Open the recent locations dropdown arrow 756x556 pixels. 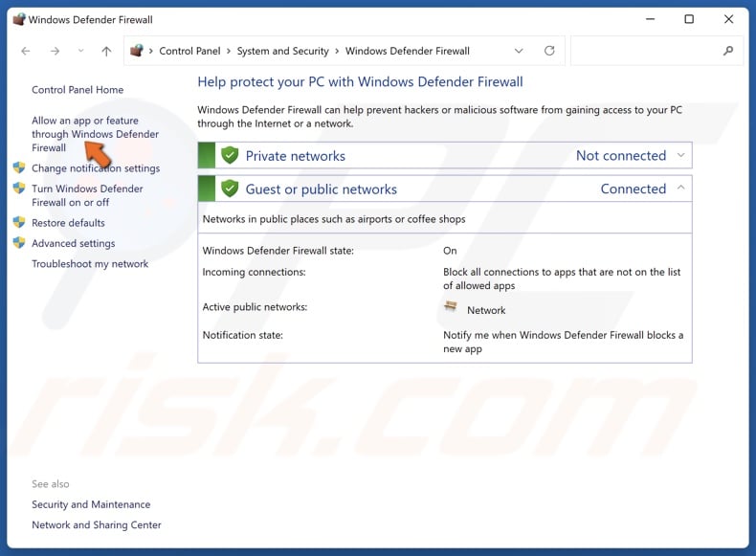click(80, 51)
